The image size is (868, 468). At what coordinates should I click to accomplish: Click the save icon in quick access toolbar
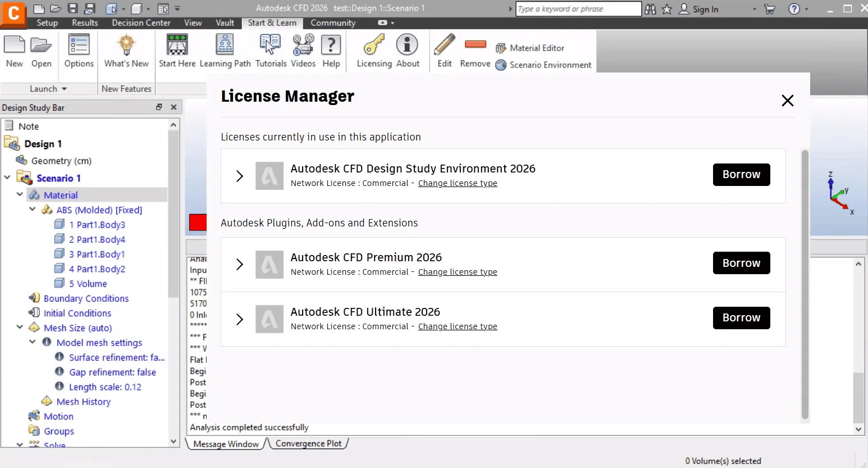(72, 8)
